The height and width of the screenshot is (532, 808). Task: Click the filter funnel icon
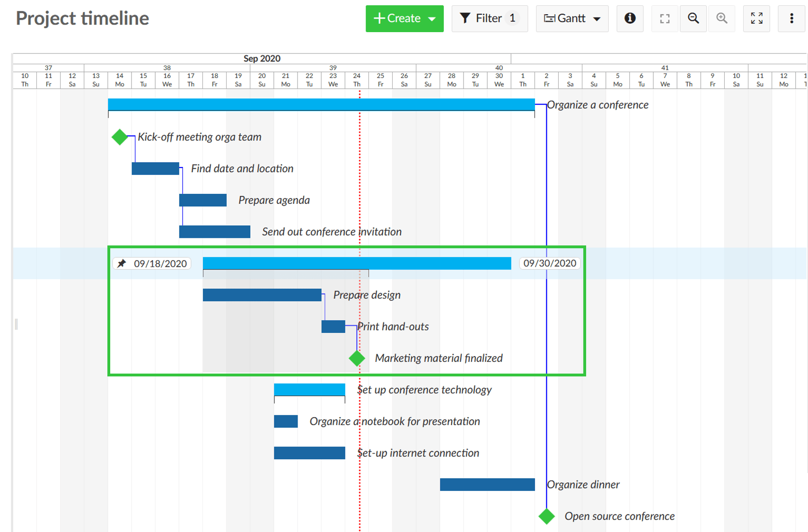(x=466, y=18)
